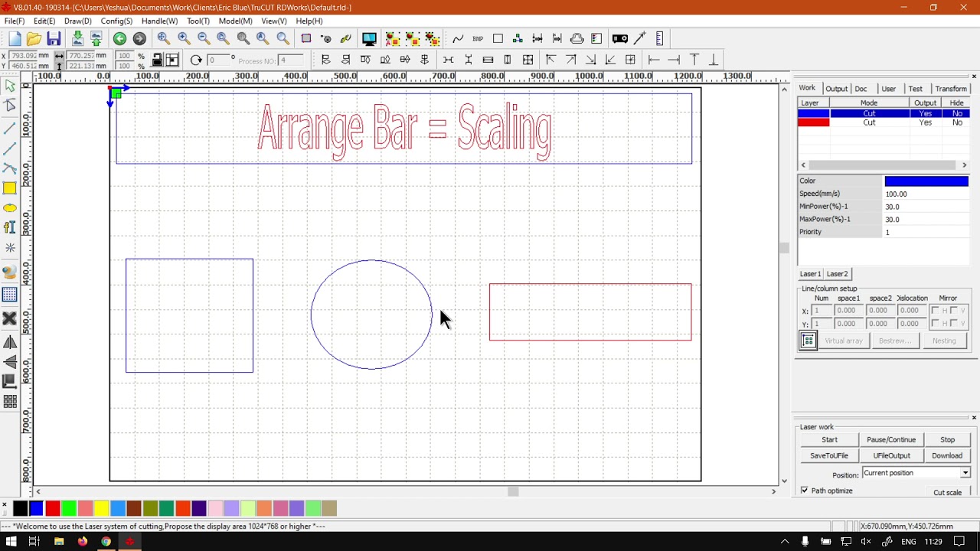Image resolution: width=980 pixels, height=551 pixels.
Task: Open the Edit menu
Action: pos(44,21)
